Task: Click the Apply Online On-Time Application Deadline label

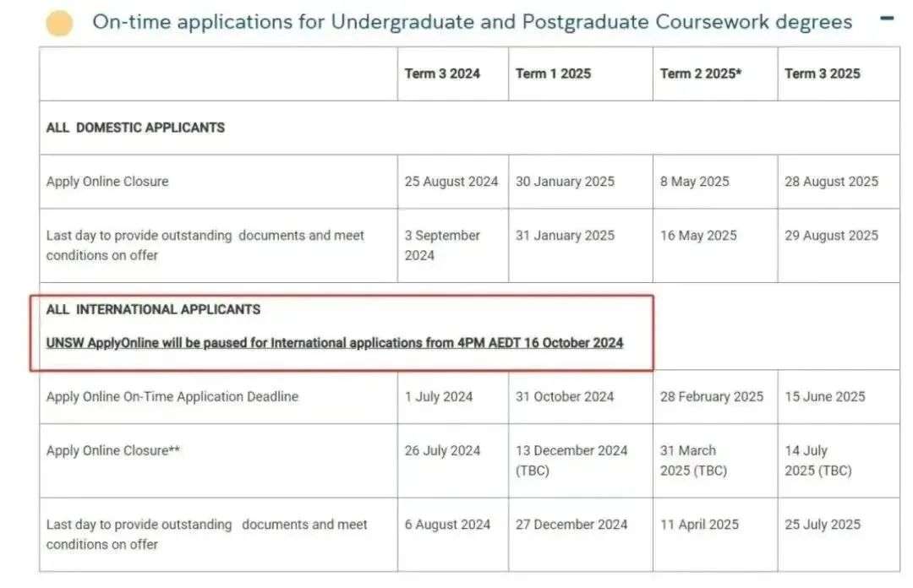Action: click(172, 397)
